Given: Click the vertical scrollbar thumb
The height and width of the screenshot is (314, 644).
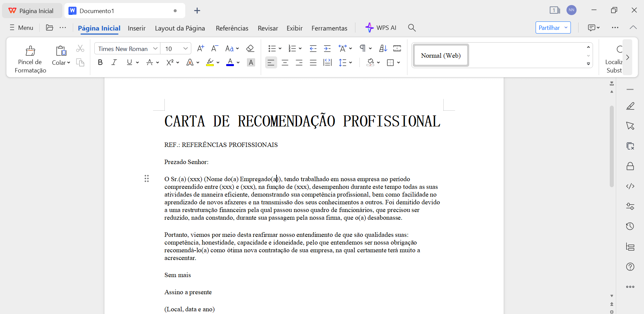Looking at the screenshot, I should point(612,146).
